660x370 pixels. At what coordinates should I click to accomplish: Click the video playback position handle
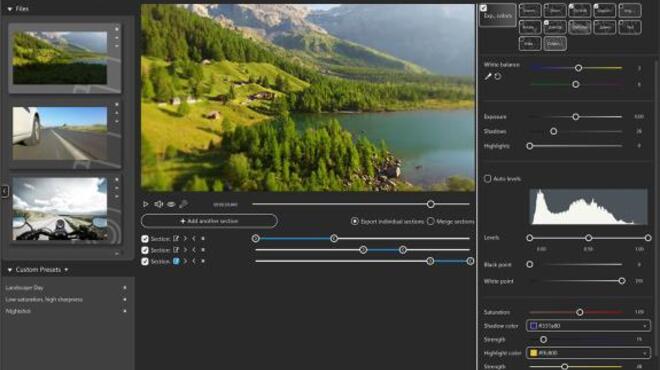430,204
